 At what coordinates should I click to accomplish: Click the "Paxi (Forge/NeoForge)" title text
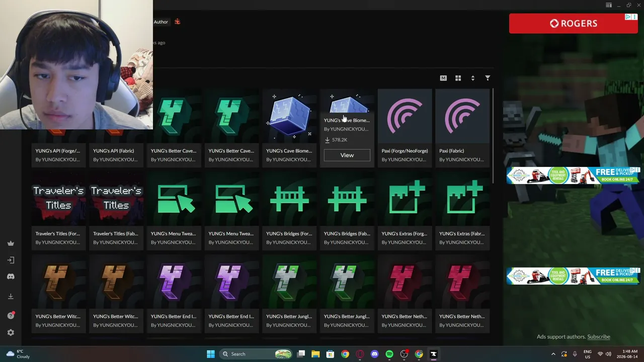(x=405, y=151)
